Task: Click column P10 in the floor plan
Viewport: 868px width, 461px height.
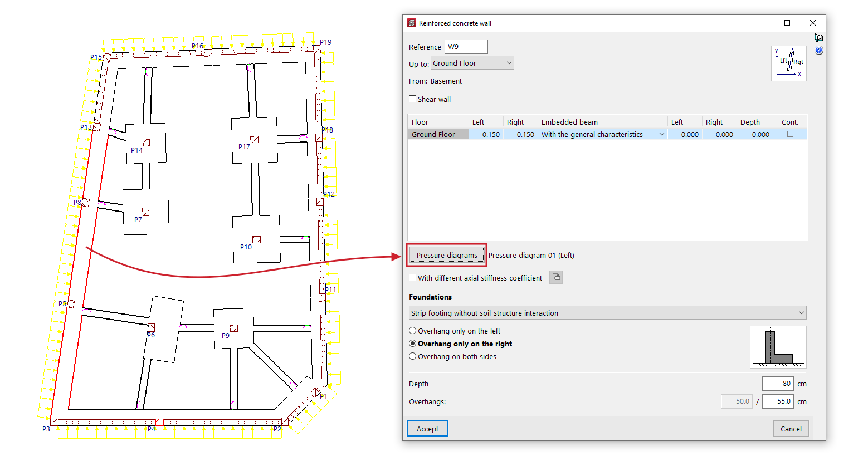Action: click(256, 240)
